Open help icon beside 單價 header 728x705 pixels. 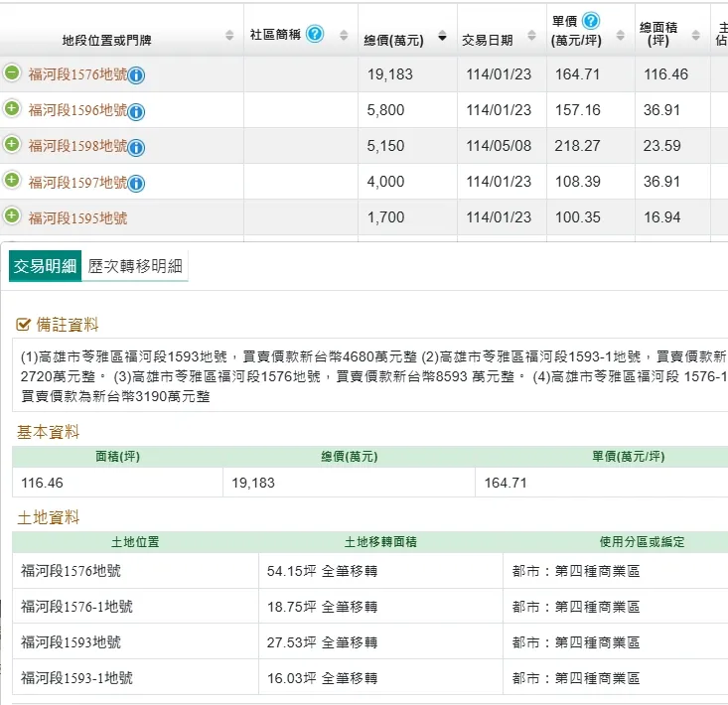(x=591, y=21)
